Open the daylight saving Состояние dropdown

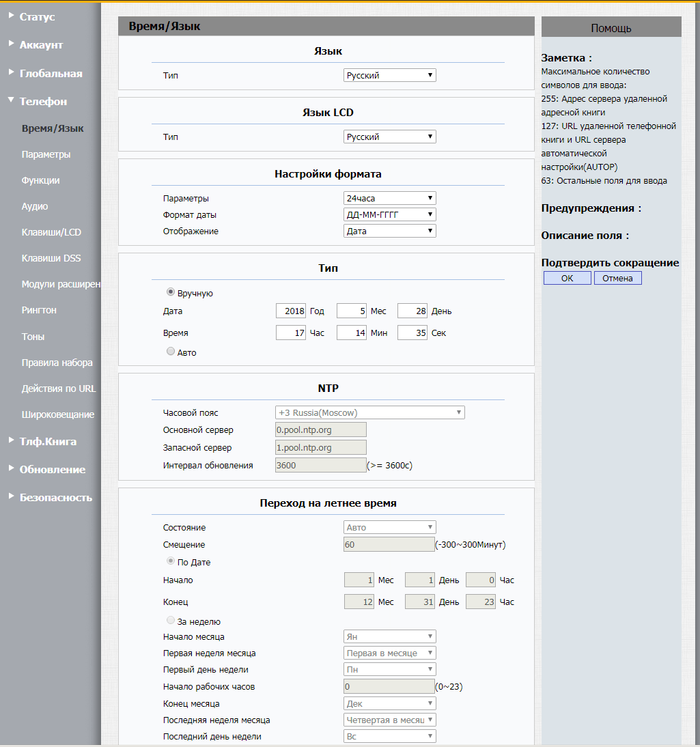pyautogui.click(x=389, y=527)
